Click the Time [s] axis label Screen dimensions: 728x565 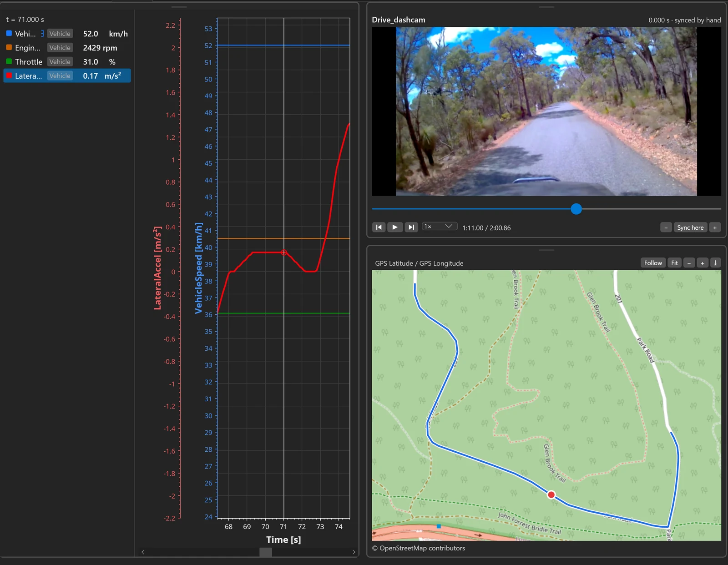coord(283,540)
